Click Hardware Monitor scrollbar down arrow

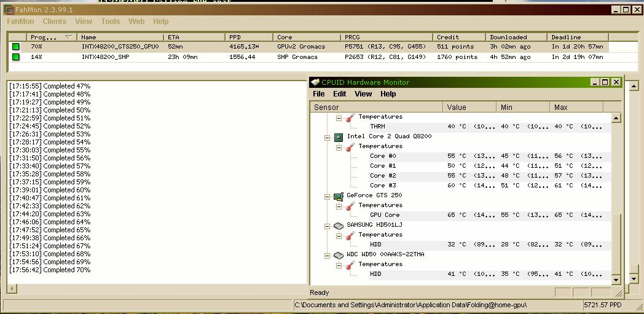click(616, 280)
